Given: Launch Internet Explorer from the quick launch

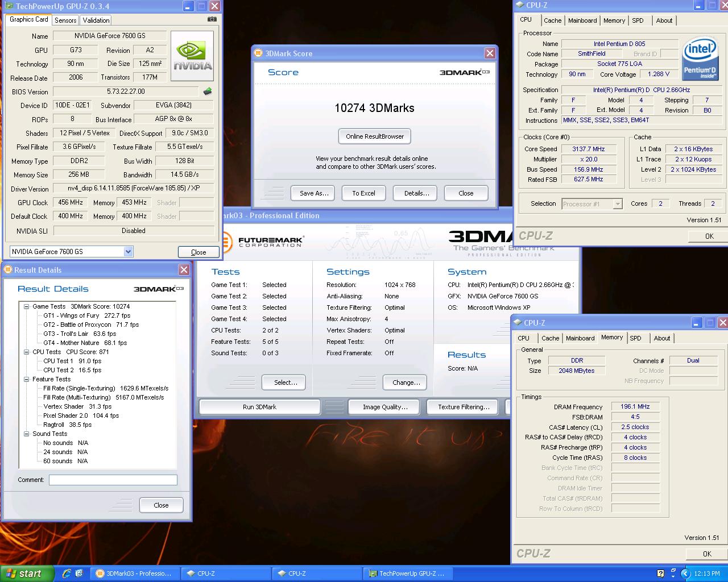Looking at the screenshot, I should (67, 573).
